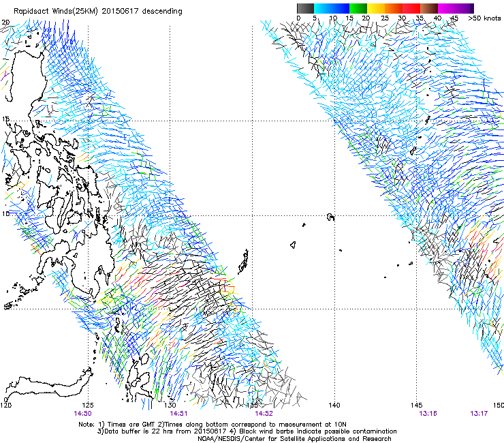Click the '125' longitude axis label

88,405
